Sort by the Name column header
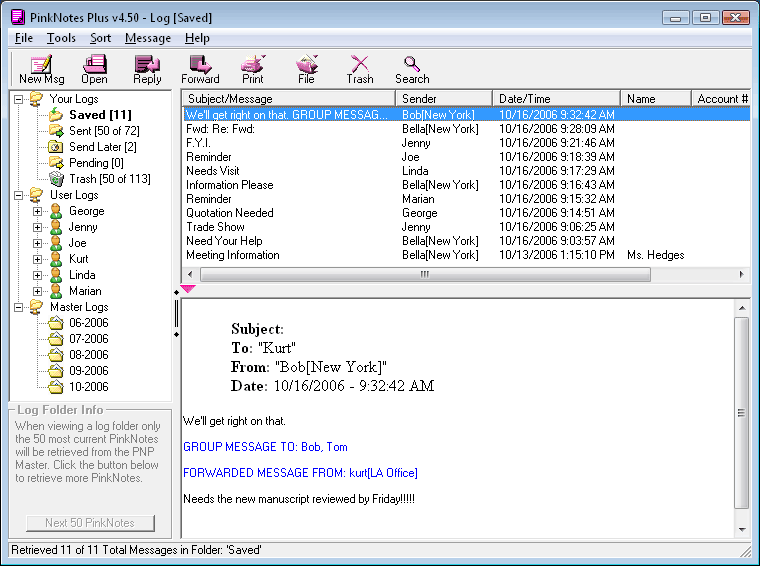760x566 pixels. coord(656,98)
